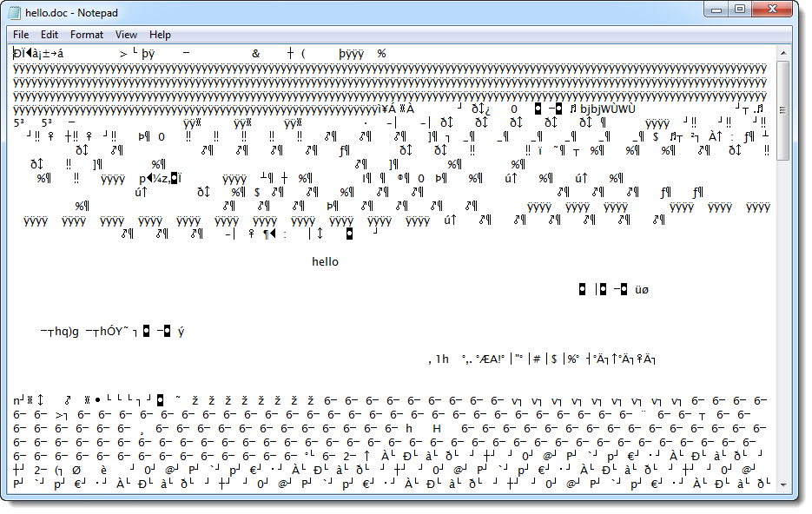Click the Notepad icon in title bar
Screen dimensions: 812x514
17,13
